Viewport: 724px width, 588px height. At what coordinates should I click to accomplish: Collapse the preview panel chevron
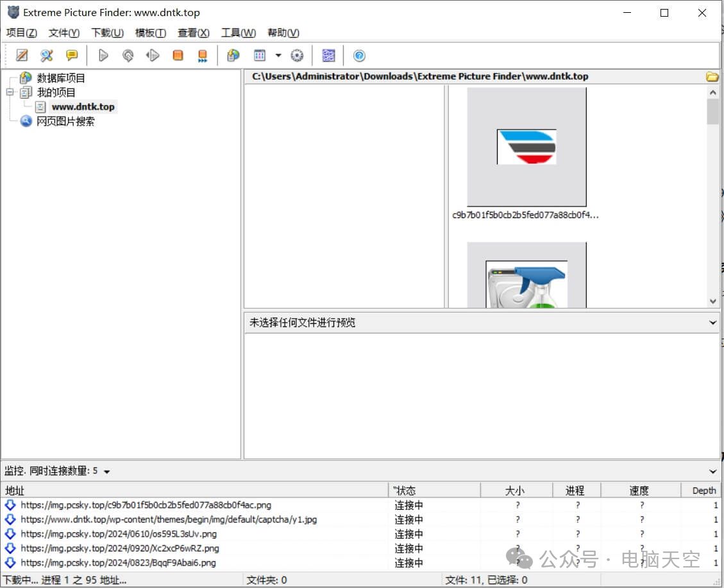coord(712,323)
